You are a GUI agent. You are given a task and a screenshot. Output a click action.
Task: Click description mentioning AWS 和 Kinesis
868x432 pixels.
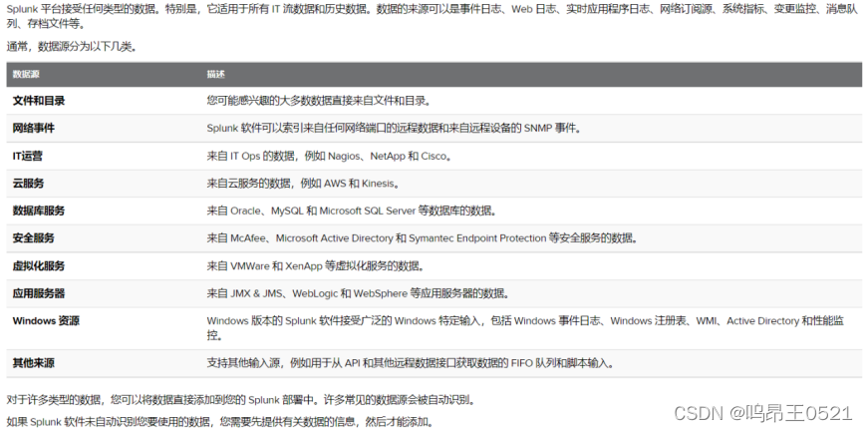pyautogui.click(x=304, y=183)
